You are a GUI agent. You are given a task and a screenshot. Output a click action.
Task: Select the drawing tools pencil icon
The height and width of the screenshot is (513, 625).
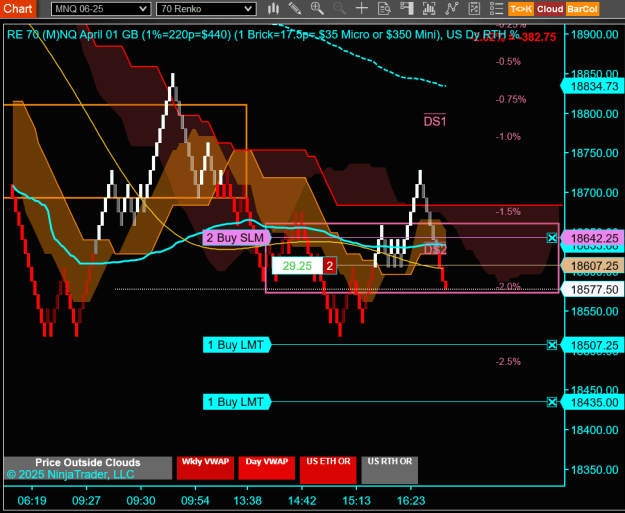[x=295, y=8]
